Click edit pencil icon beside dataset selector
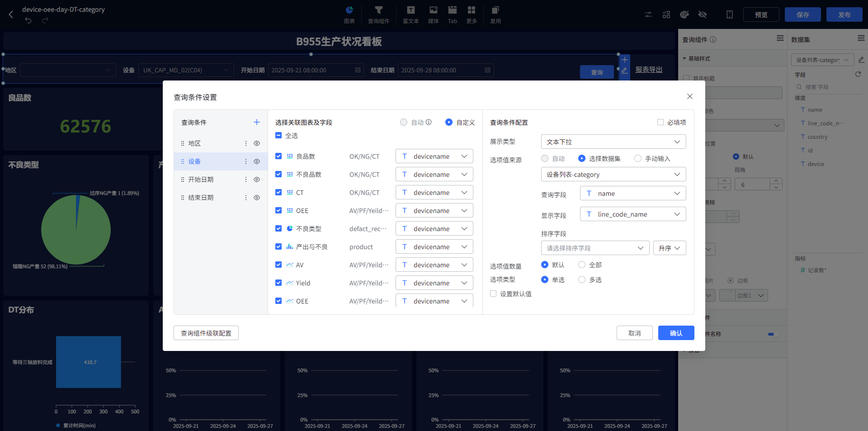Viewport: 868px width, 431px height. 861,60
